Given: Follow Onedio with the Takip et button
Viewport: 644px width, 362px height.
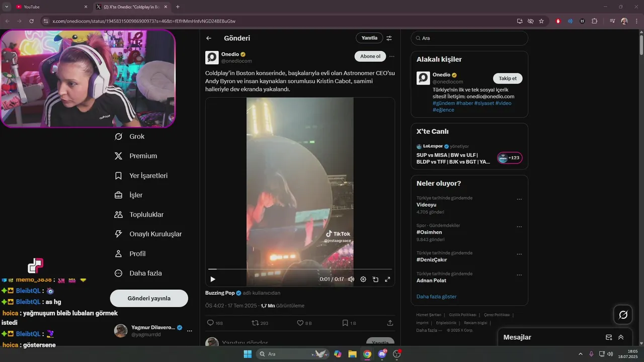Looking at the screenshot, I should 508,78.
